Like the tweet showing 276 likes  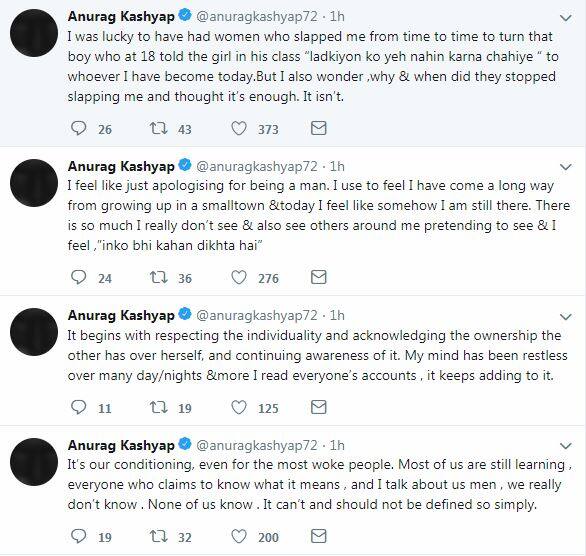(239, 278)
